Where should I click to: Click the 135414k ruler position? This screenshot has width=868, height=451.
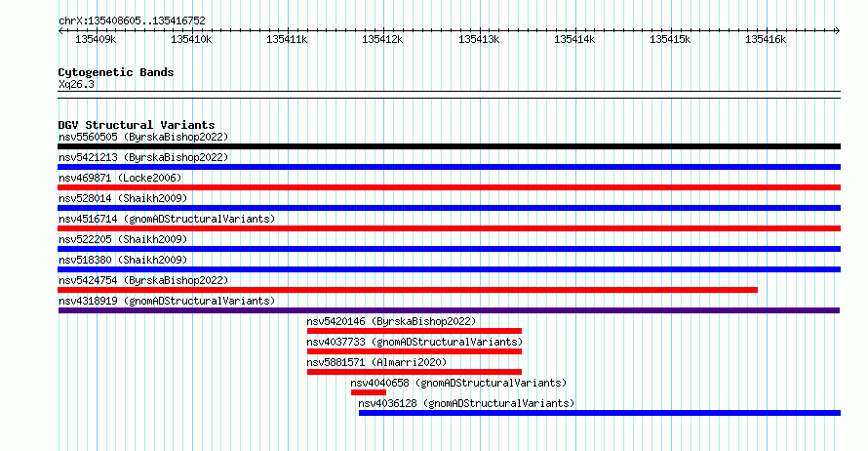[575, 39]
